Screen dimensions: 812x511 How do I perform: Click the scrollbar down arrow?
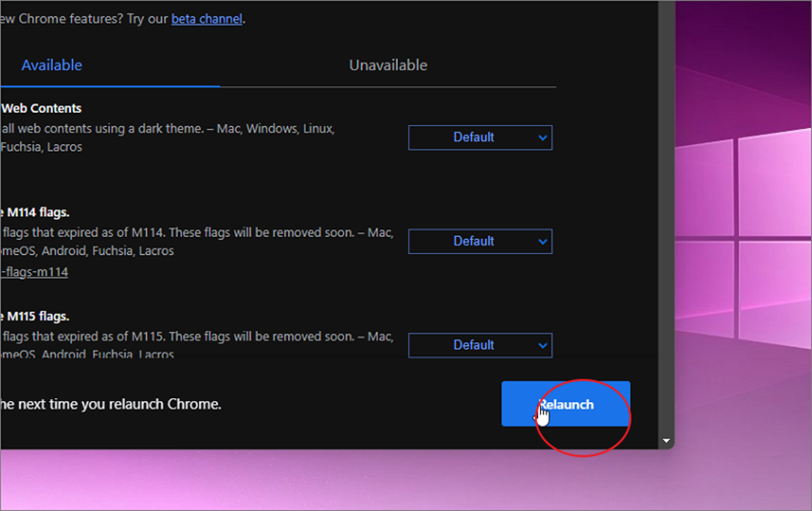point(666,441)
